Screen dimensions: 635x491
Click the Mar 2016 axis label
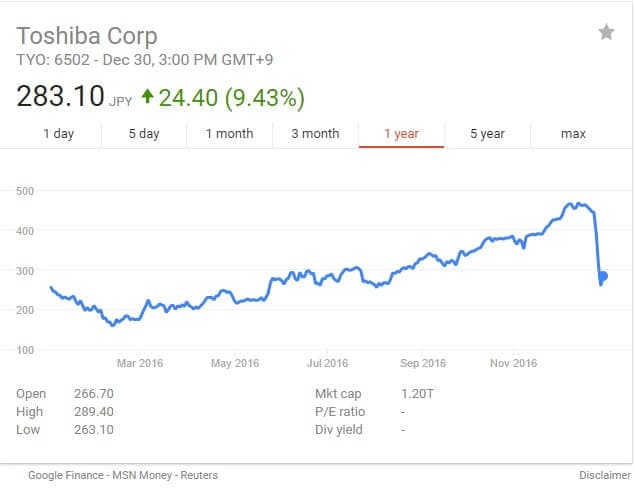tap(140, 363)
